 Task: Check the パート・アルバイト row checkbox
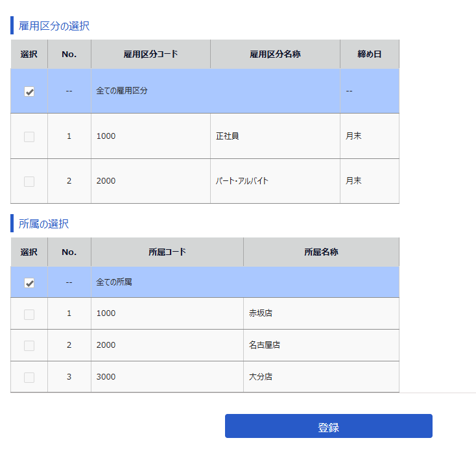(x=29, y=182)
